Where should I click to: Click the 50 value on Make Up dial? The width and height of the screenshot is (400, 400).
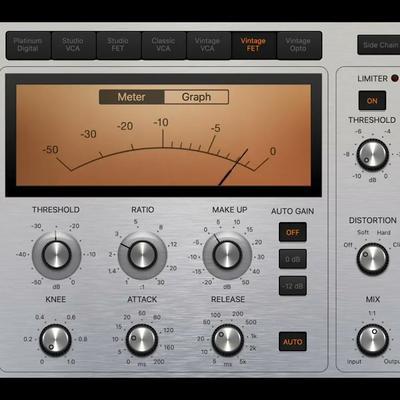point(245,282)
